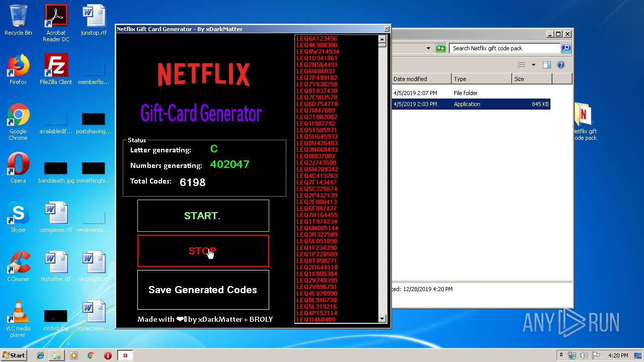Screen dimensions: 644x362
Task: Select the banddeath.jpg desktop file
Action: tap(56, 172)
